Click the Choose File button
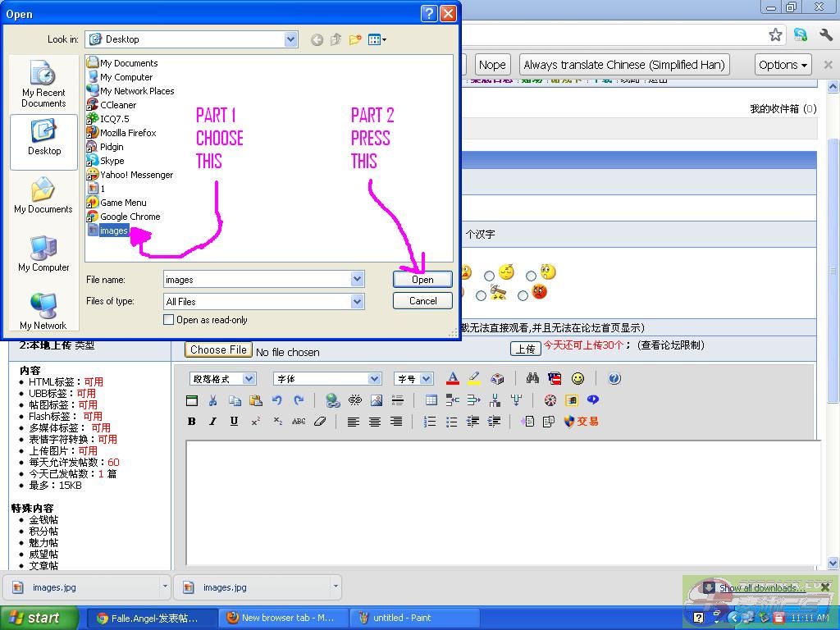Screen dimensions: 840x630 click(217, 350)
